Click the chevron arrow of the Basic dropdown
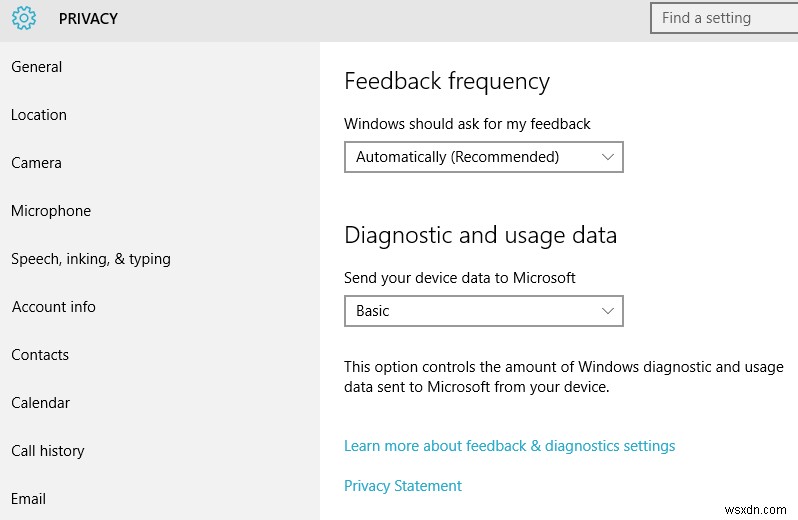Screen dimensions: 798x520 coord(608,311)
